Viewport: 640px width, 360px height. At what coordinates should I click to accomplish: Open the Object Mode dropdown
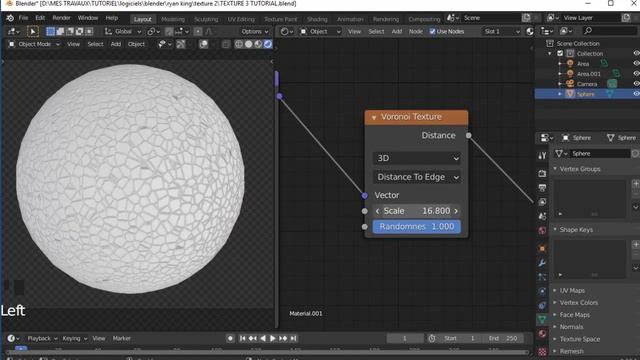point(34,44)
